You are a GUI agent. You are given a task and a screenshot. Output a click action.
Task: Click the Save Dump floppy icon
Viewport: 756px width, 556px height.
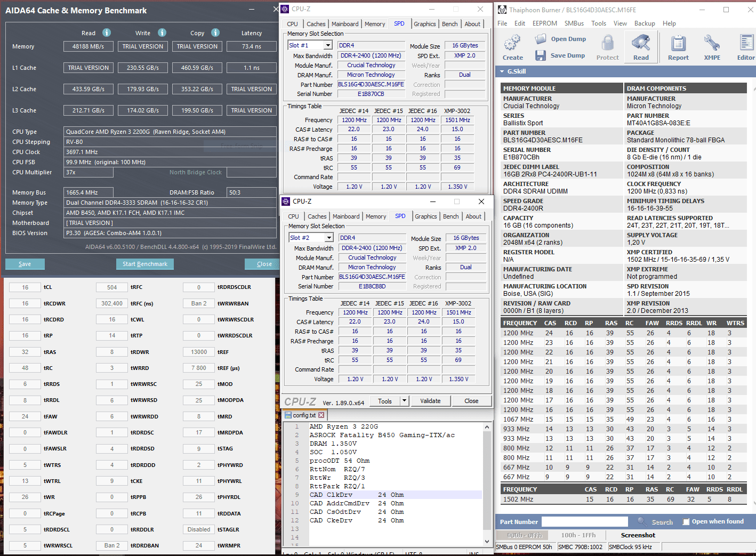click(541, 55)
